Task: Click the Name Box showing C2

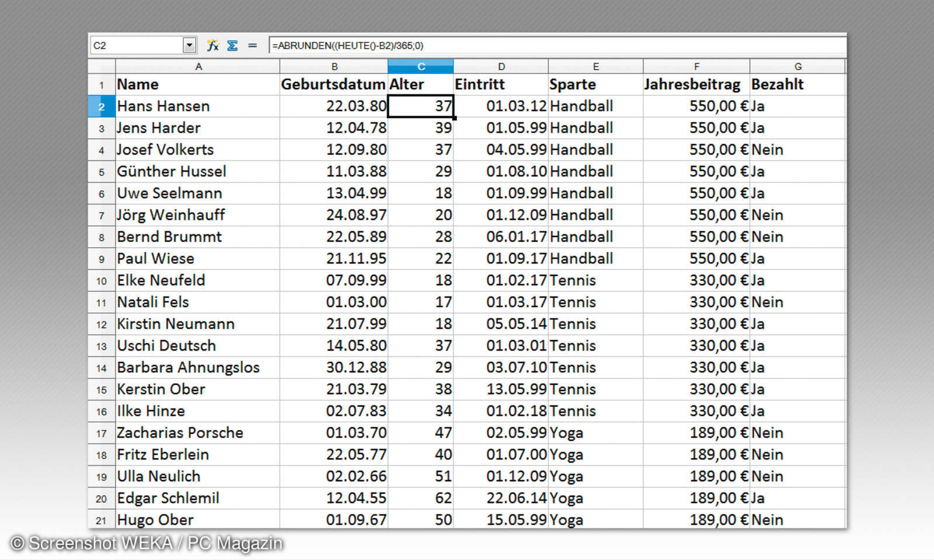Action: click(137, 45)
